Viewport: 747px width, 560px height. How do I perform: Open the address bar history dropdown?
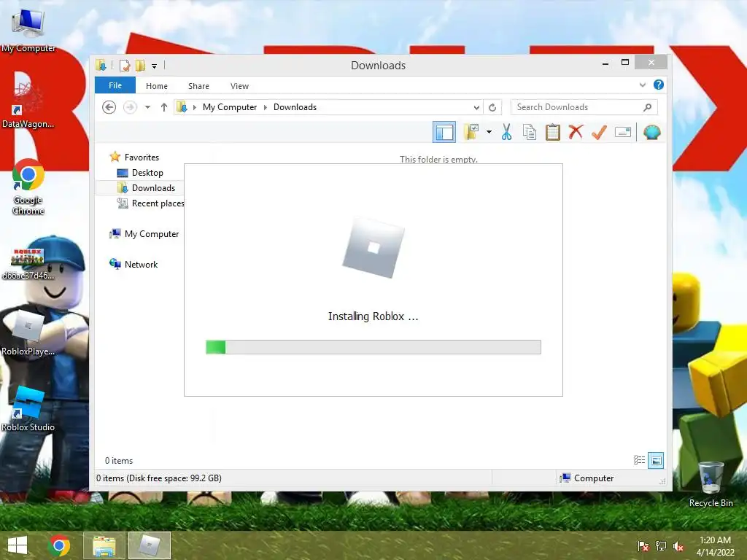pos(476,107)
